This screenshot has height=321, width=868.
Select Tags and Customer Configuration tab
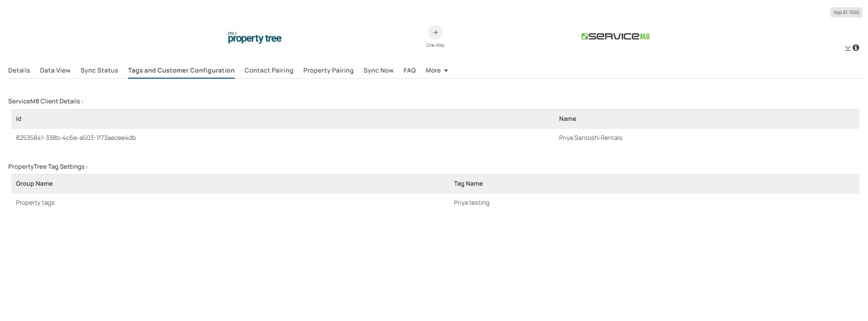181,70
